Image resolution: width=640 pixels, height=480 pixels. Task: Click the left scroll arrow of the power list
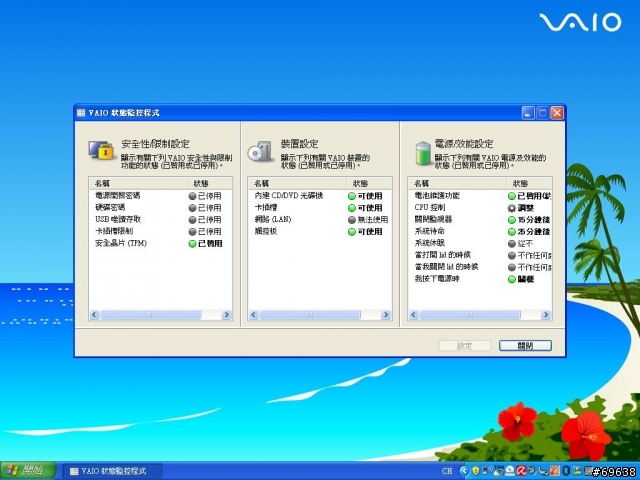click(413, 315)
